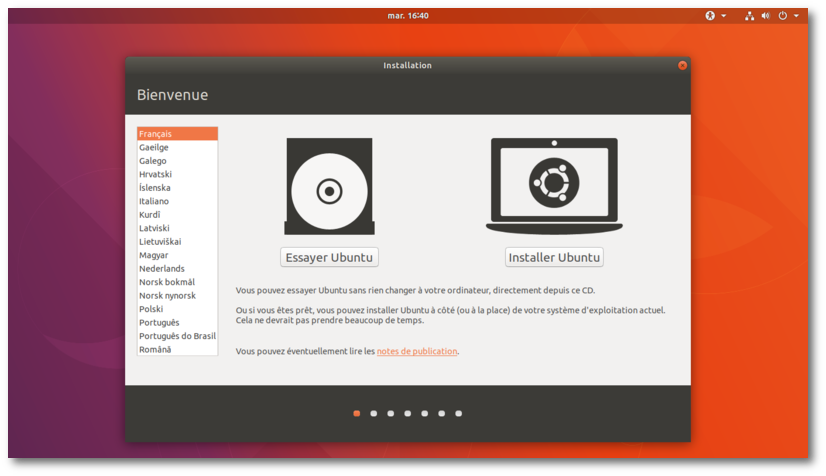The image size is (826, 476).
Task: Click the network connection icon in top bar
Action: pyautogui.click(x=749, y=16)
